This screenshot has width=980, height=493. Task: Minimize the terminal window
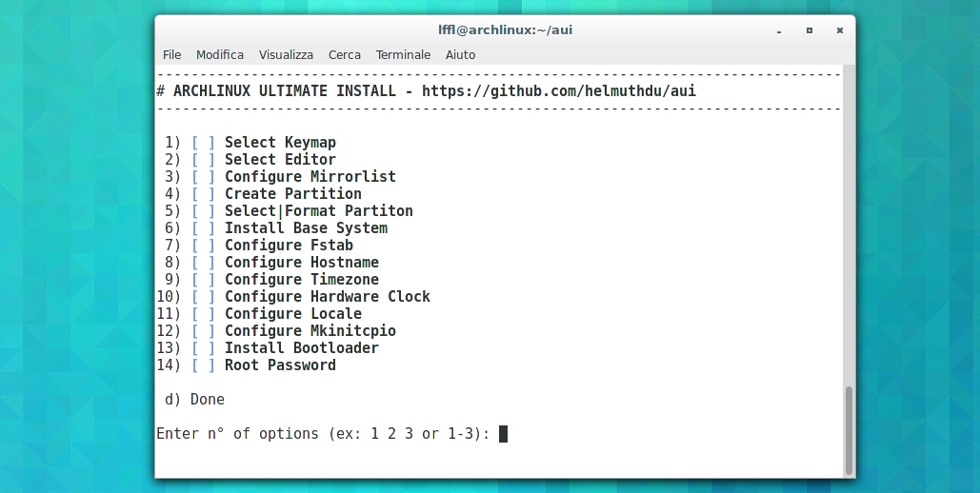click(779, 30)
